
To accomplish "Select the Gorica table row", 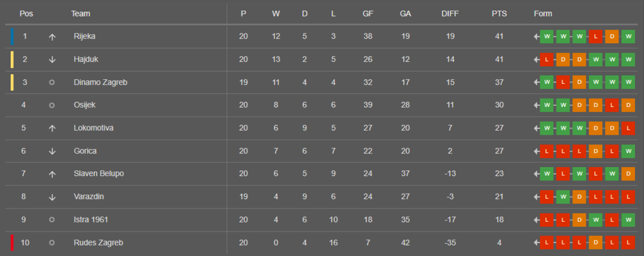I will [321, 151].
